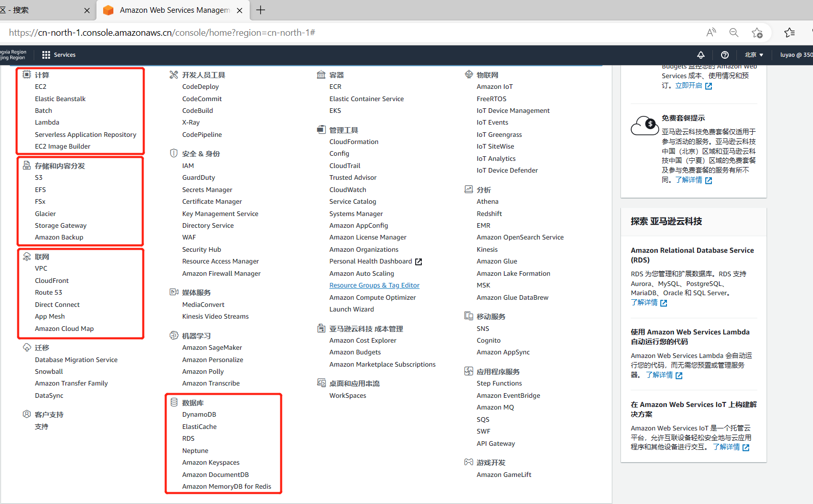The height and width of the screenshot is (504, 813).
Task: Click 了解详情 under free tier tips
Action: [x=694, y=180]
